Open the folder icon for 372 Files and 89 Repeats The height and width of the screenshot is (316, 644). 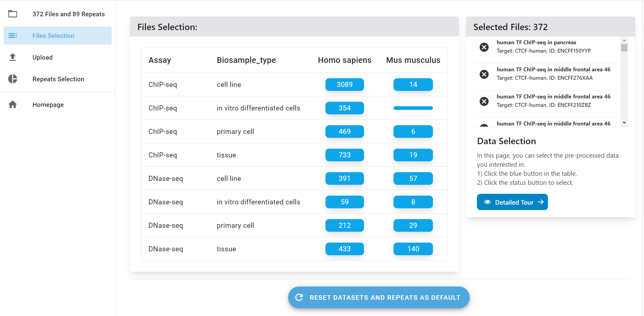pyautogui.click(x=13, y=14)
